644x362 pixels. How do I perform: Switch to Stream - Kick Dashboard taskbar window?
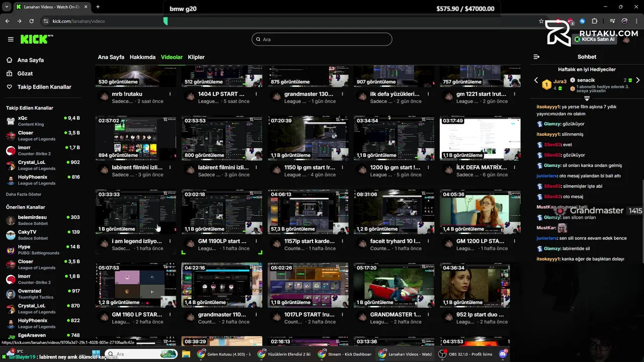pyautogui.click(x=345, y=354)
